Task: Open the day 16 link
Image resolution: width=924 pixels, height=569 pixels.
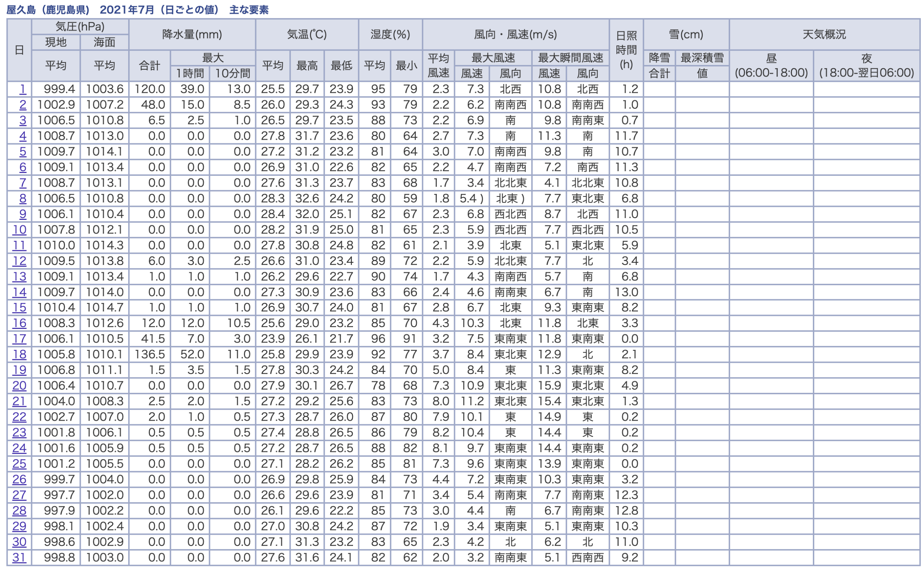Action: [x=19, y=323]
